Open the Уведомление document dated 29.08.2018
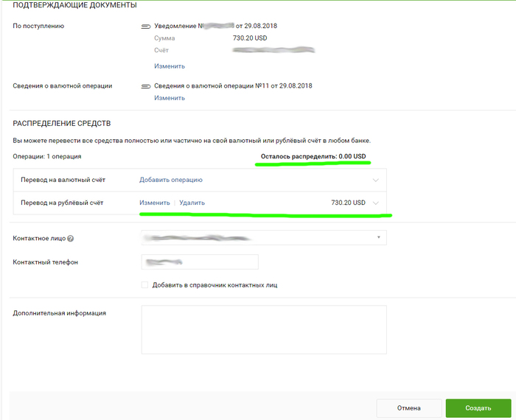This screenshot has width=516, height=420. click(215, 26)
